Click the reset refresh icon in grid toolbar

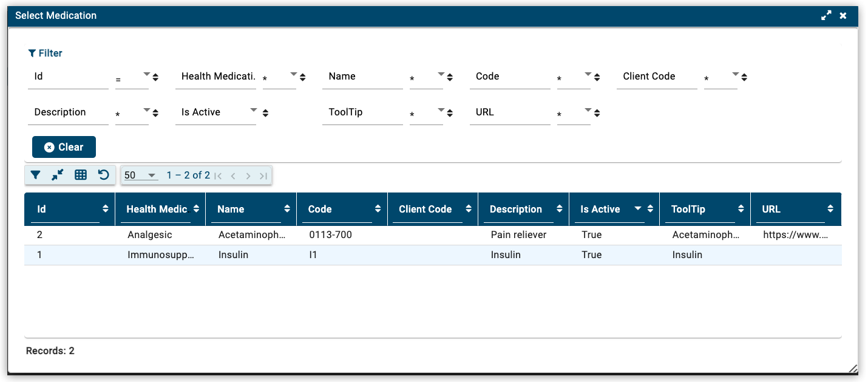click(x=104, y=175)
